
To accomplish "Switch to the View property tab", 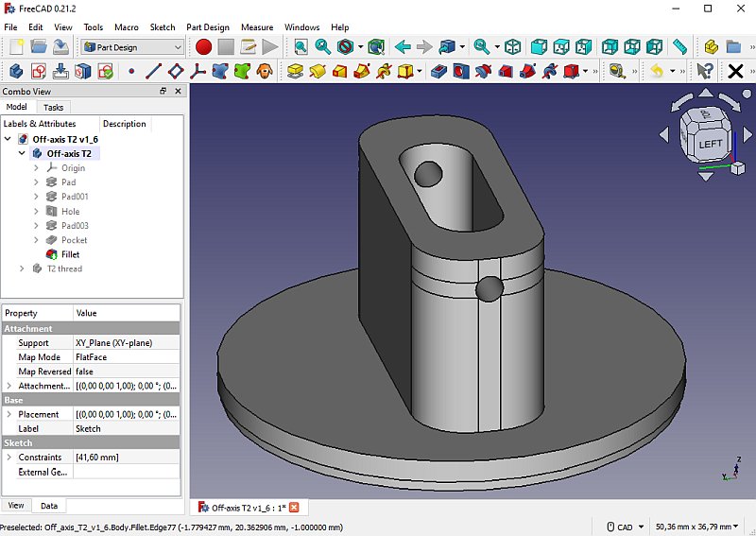I will tap(16, 505).
